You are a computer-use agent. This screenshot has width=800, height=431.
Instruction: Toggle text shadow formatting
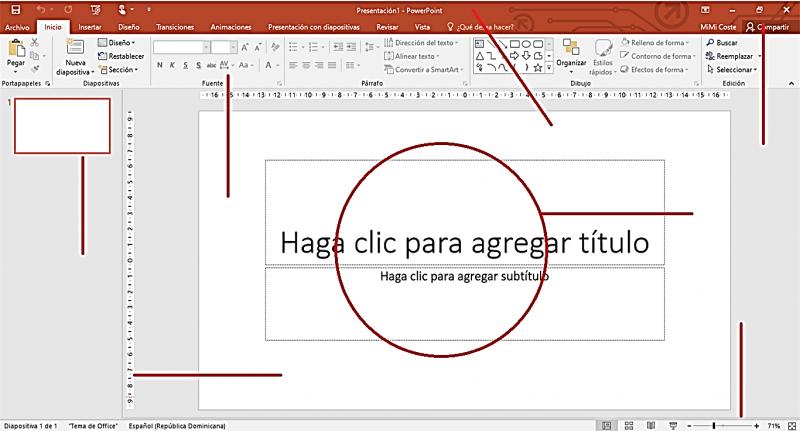point(198,65)
